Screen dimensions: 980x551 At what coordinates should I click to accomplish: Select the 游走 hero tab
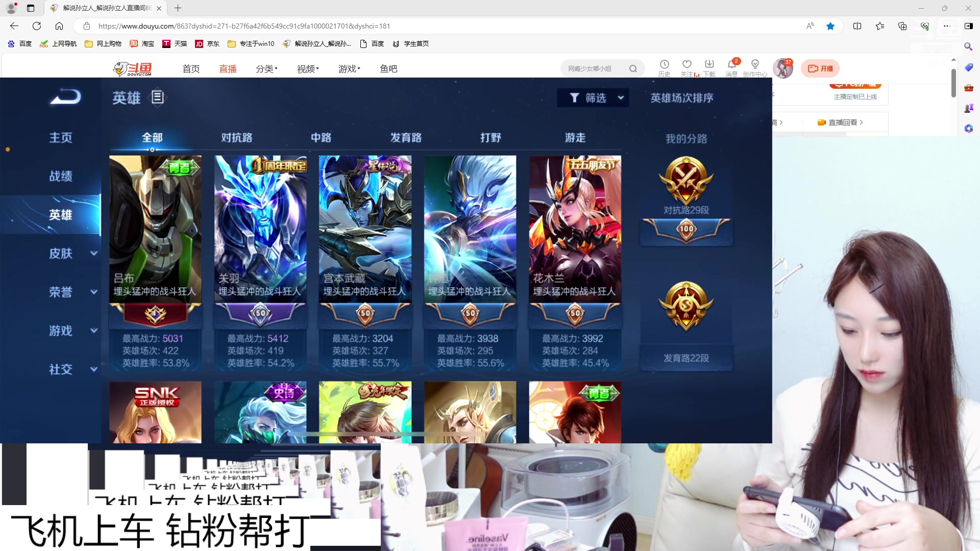pos(575,138)
